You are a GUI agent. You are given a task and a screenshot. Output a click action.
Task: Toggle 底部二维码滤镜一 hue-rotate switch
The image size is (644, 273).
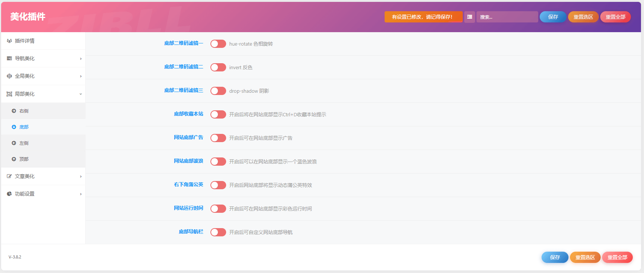click(218, 44)
